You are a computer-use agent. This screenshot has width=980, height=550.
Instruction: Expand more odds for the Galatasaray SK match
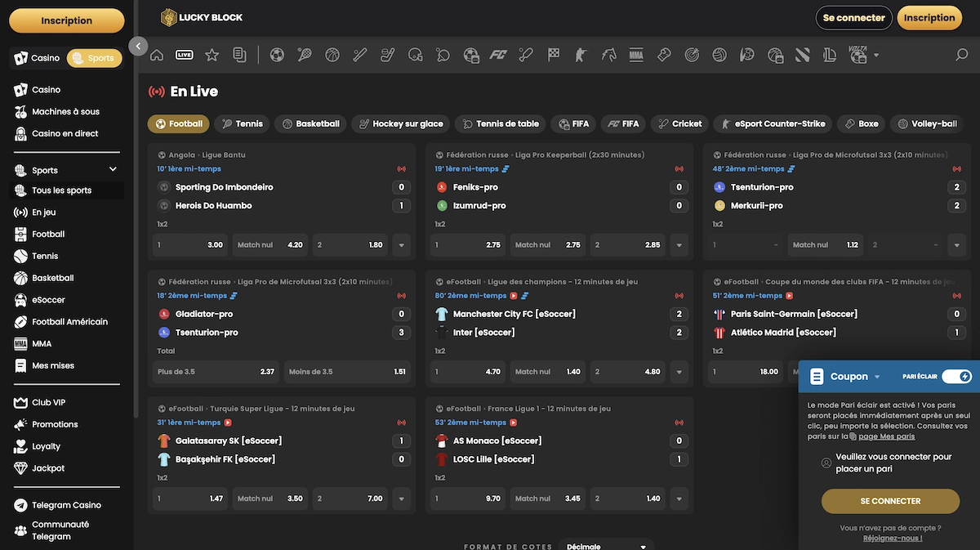pyautogui.click(x=401, y=498)
